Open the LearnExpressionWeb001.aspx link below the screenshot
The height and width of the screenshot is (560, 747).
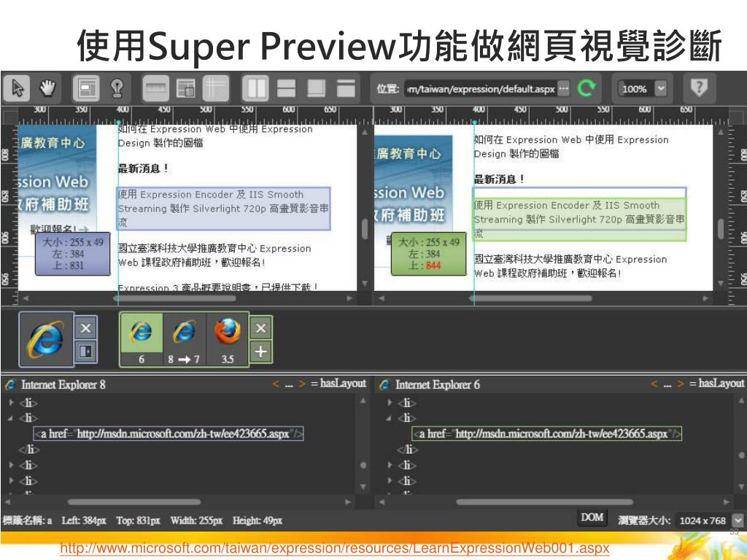334,548
